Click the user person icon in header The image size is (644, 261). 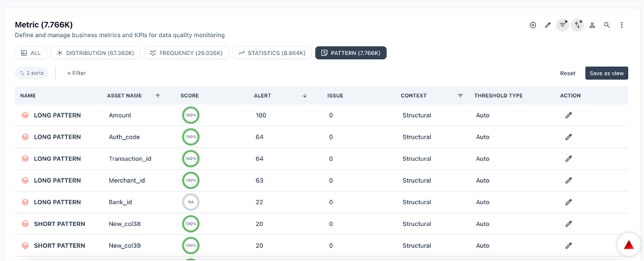pyautogui.click(x=592, y=25)
